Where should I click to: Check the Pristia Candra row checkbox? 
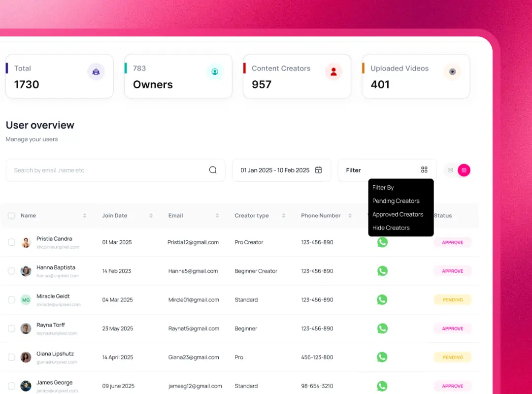click(x=11, y=242)
